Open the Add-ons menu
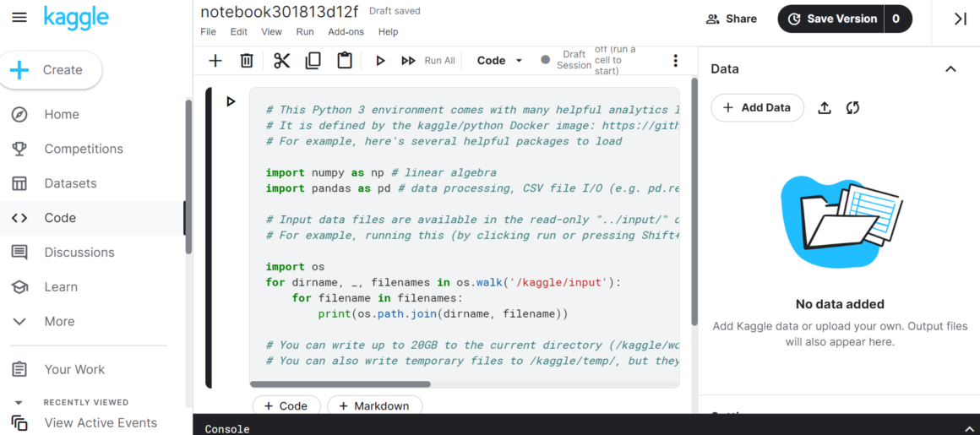The image size is (980, 435). tap(346, 32)
